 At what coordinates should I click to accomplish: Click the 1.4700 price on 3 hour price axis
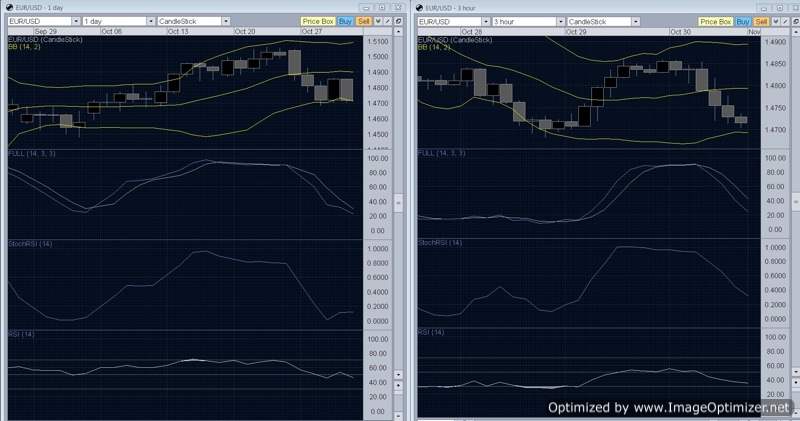(x=776, y=130)
